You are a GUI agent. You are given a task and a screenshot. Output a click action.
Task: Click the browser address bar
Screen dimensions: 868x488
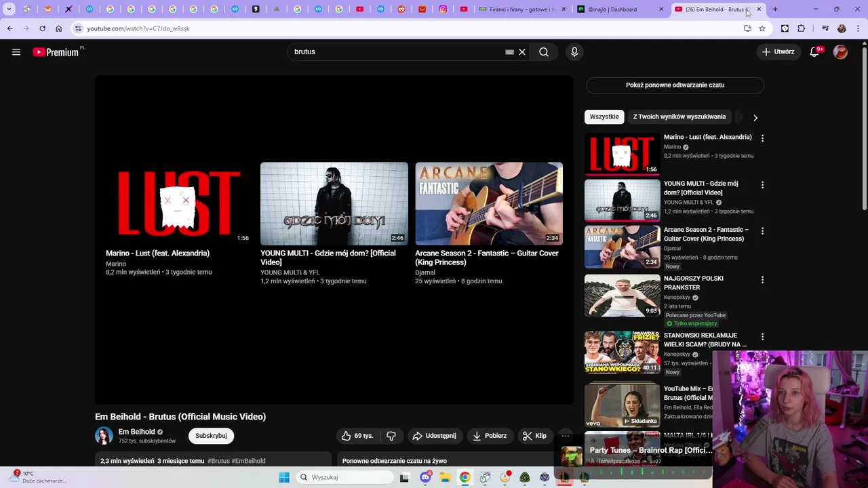(x=407, y=28)
